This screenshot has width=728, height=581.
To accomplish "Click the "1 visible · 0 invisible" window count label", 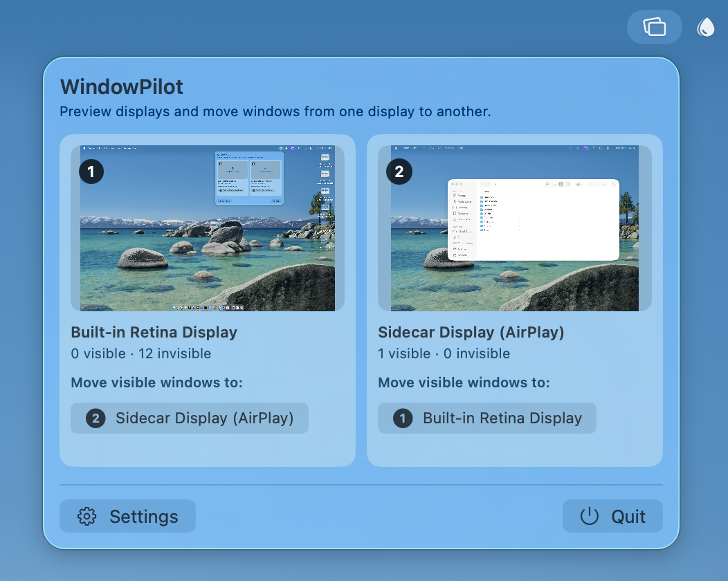I will pyautogui.click(x=443, y=353).
